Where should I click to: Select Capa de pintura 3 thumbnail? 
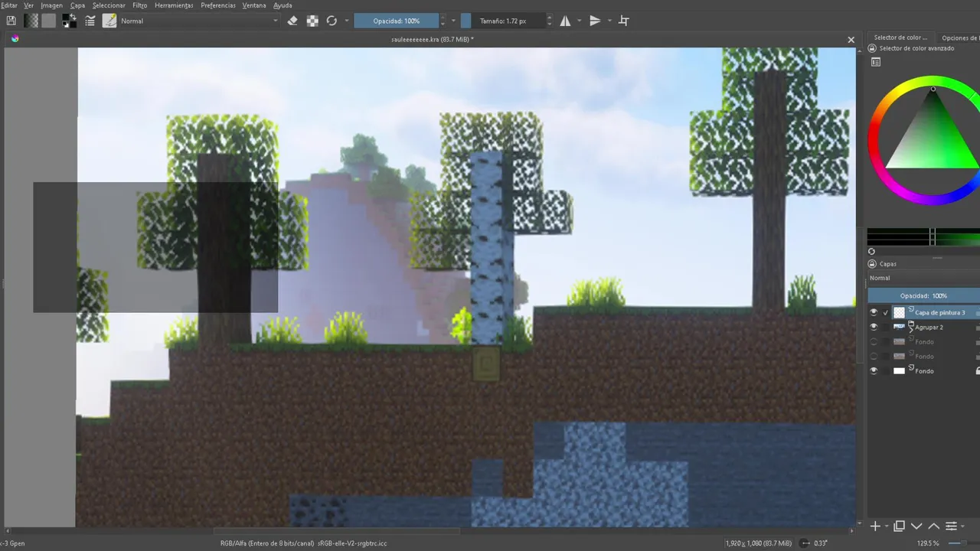coord(900,312)
